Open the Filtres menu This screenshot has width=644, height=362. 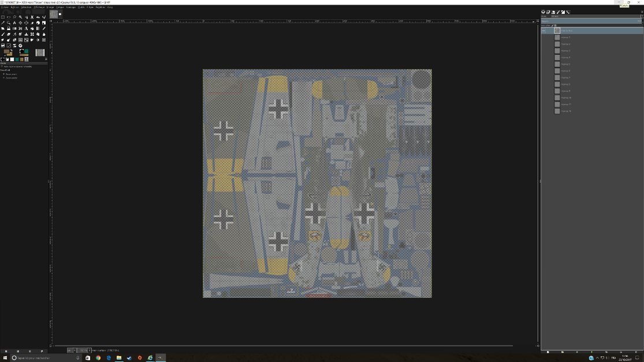[90, 7]
